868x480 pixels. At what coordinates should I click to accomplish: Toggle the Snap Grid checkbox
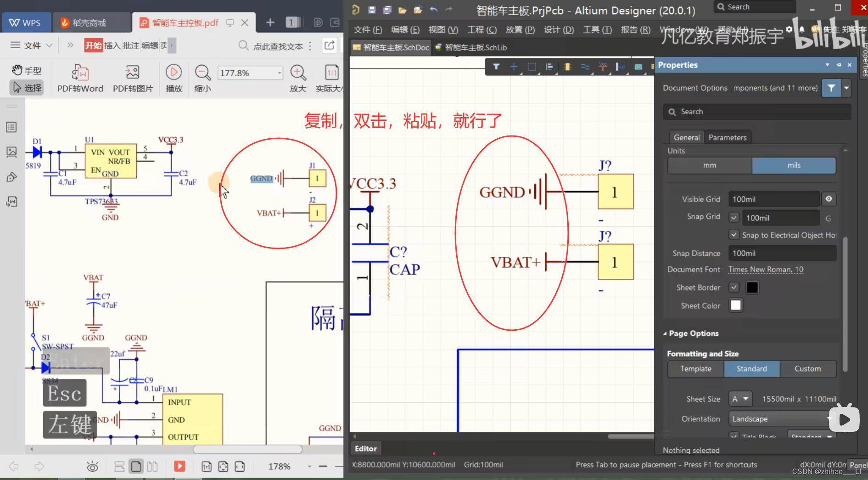click(x=734, y=217)
